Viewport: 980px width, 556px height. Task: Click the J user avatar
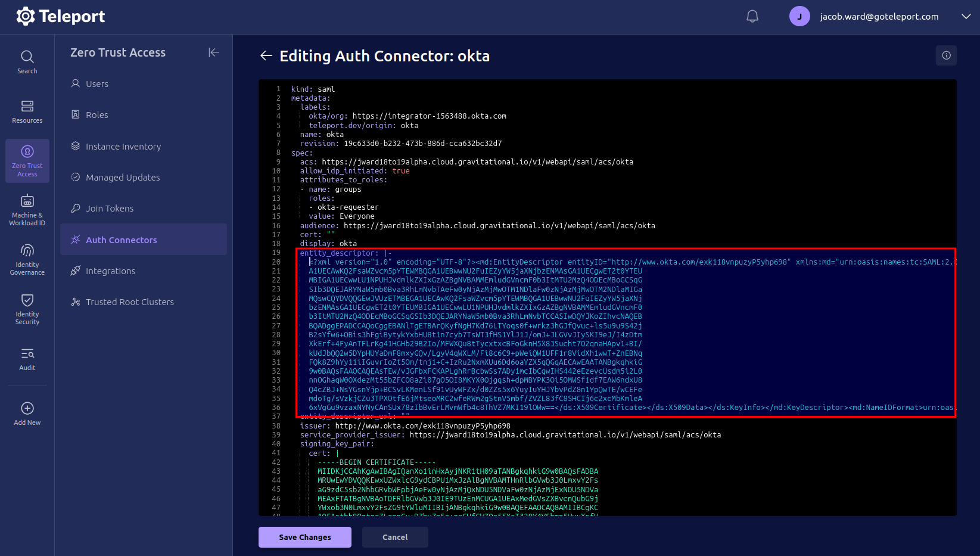tap(799, 16)
